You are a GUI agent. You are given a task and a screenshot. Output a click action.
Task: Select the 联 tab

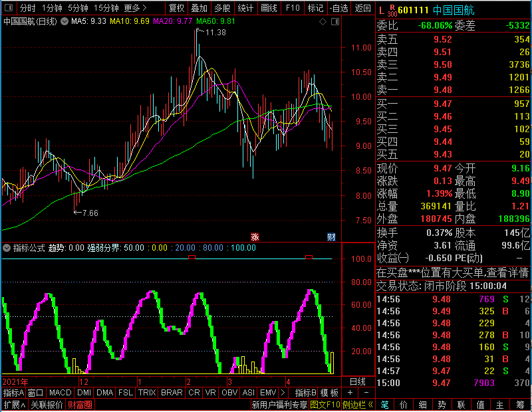tap(461, 405)
